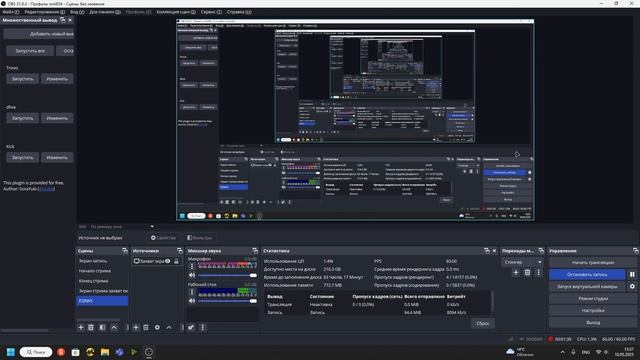Show hidden system tray icons chevron
The image size is (640, 360).
562,352
